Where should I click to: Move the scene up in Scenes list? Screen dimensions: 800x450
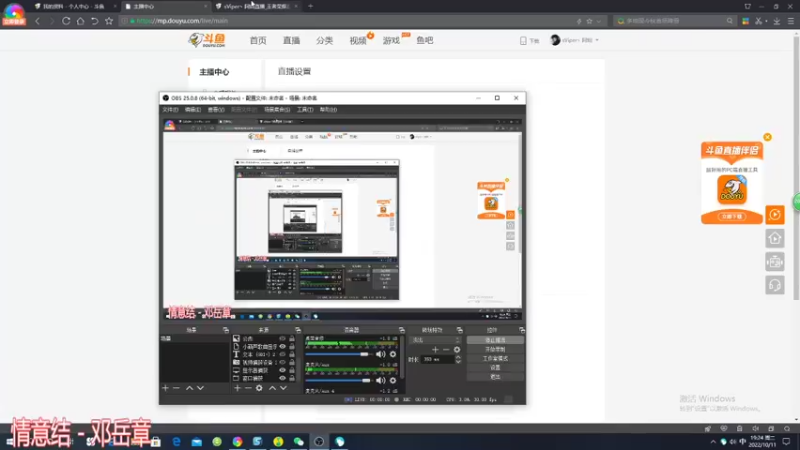[189, 388]
